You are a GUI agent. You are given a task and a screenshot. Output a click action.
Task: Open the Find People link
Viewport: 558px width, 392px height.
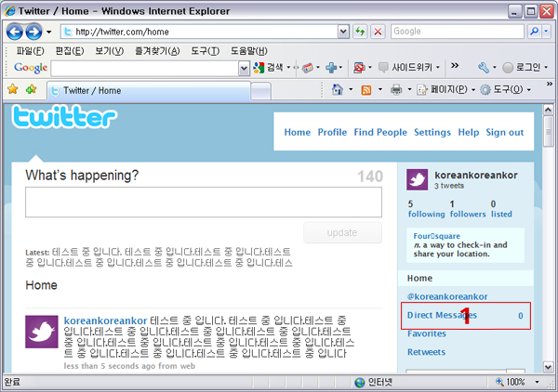(x=380, y=132)
